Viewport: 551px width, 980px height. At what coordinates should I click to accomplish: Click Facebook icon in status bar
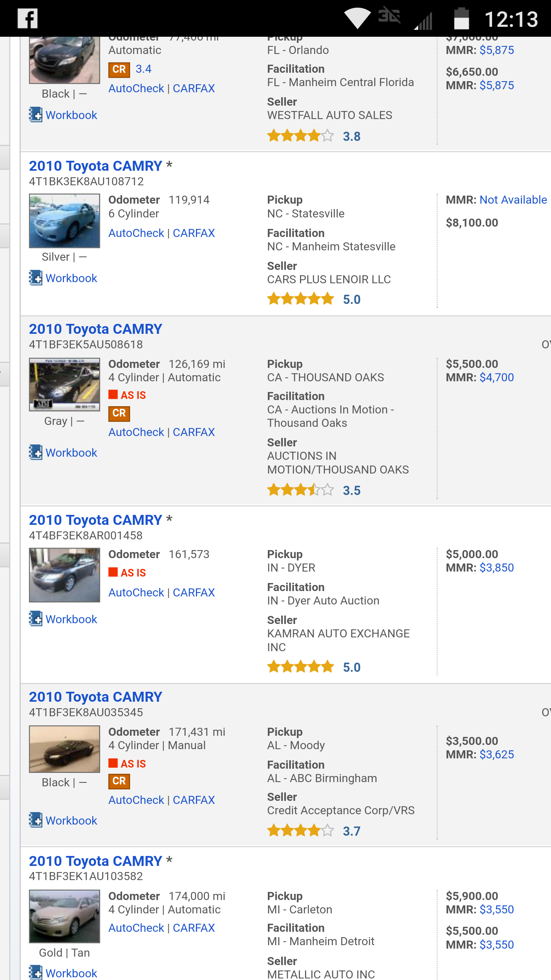tap(28, 18)
